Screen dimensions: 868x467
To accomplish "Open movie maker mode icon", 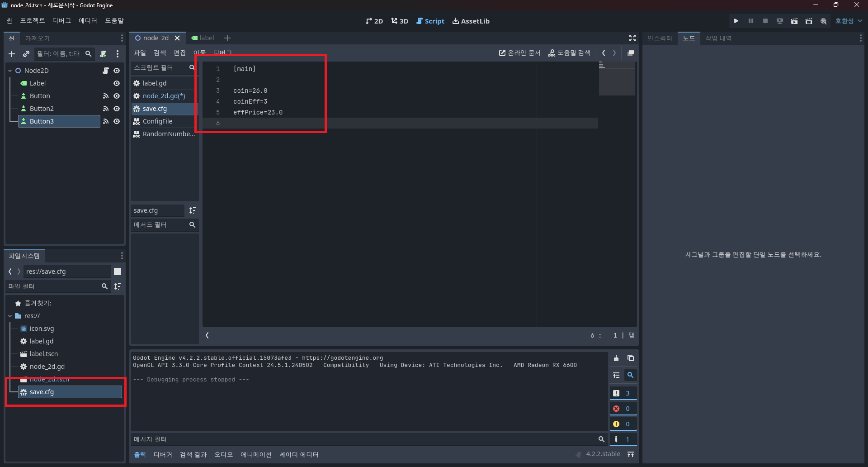I will [x=823, y=21].
